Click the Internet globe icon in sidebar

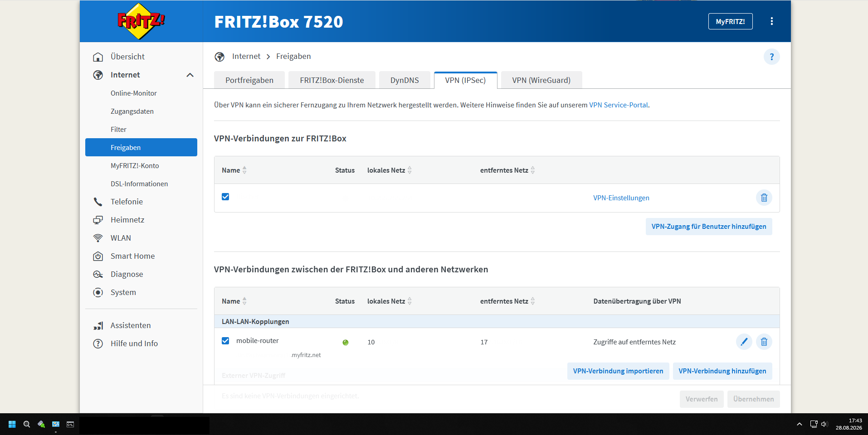[x=98, y=75]
